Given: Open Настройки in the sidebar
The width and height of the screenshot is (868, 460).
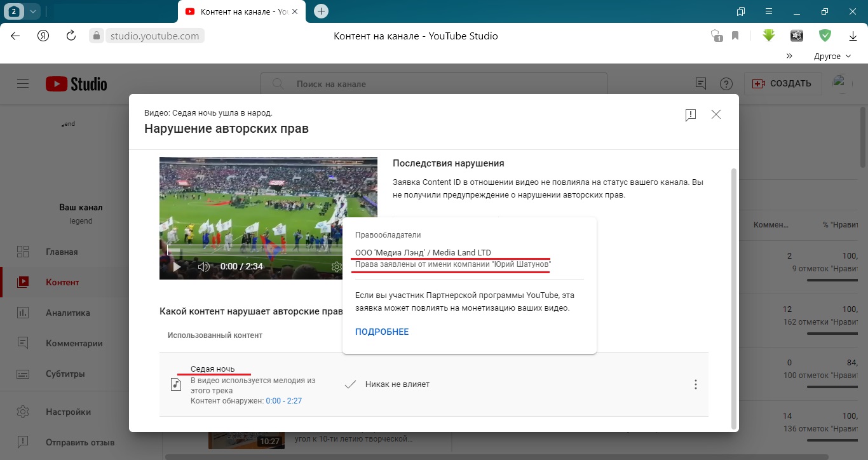Looking at the screenshot, I should [x=68, y=412].
